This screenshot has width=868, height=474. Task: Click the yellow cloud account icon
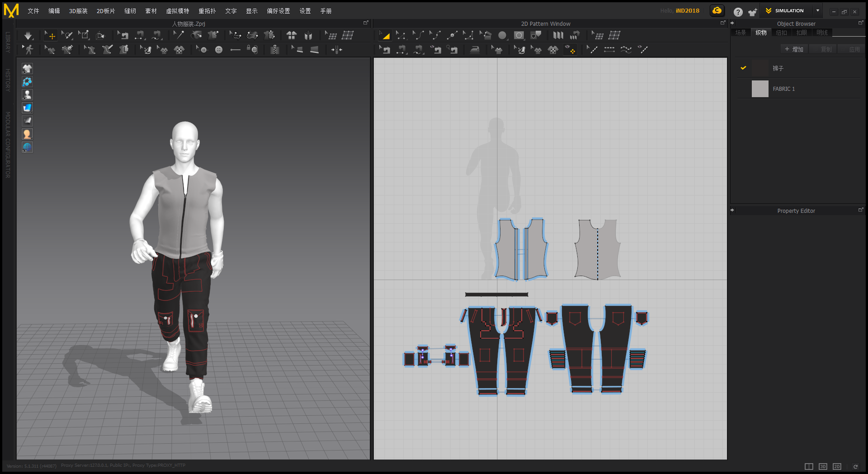pos(717,10)
